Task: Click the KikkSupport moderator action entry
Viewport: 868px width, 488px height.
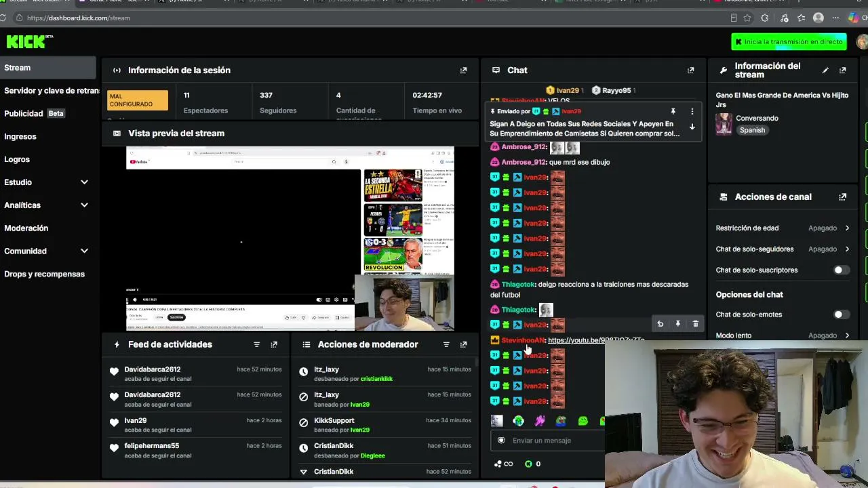Action: pyautogui.click(x=385, y=425)
